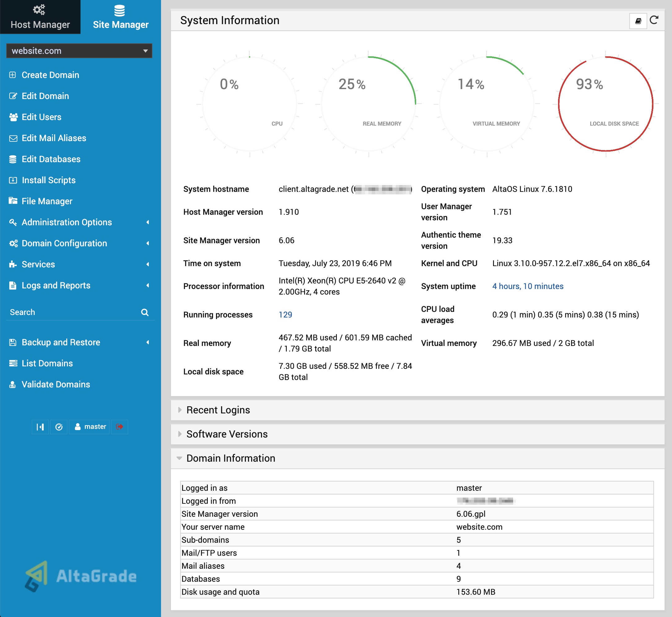Expand Backup and Restore submenu arrow
This screenshot has height=617, width=672.
pos(148,342)
